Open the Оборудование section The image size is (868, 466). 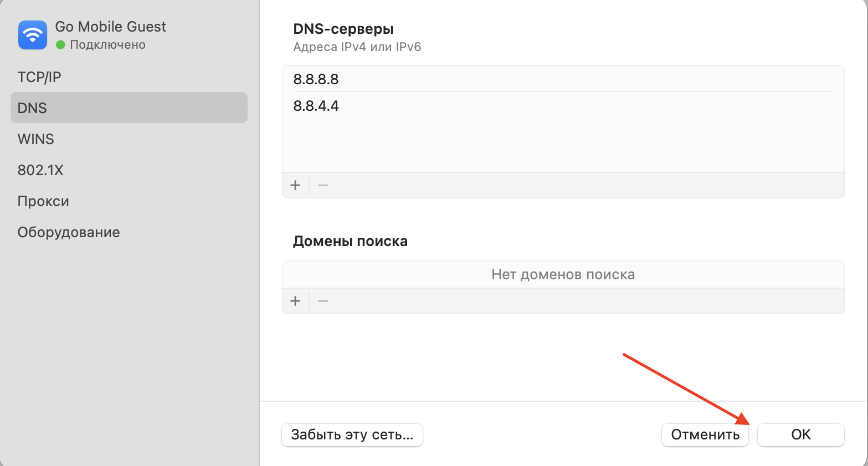69,232
